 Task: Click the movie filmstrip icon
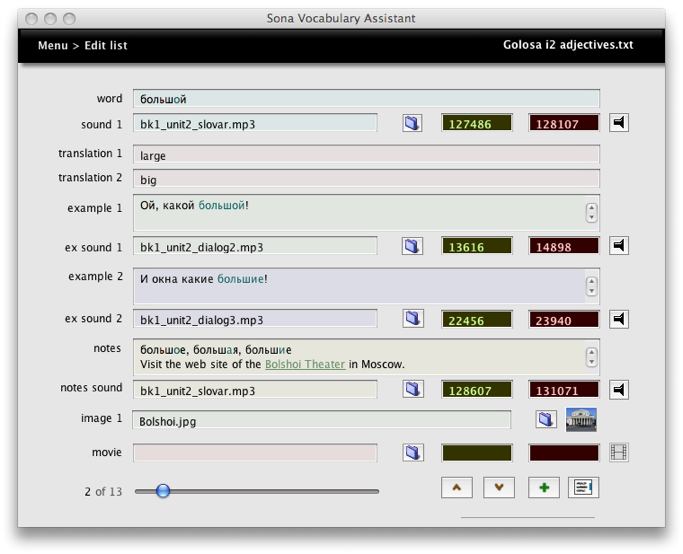(619, 453)
